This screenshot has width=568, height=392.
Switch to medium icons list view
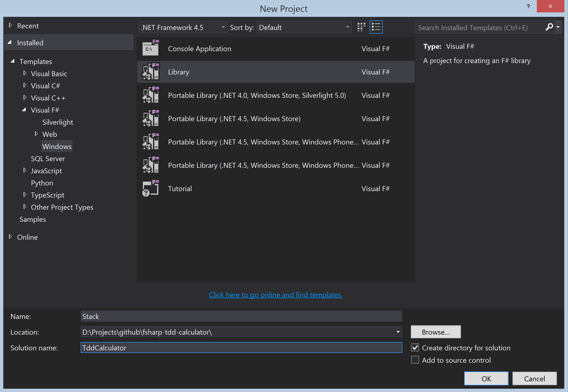pos(376,27)
